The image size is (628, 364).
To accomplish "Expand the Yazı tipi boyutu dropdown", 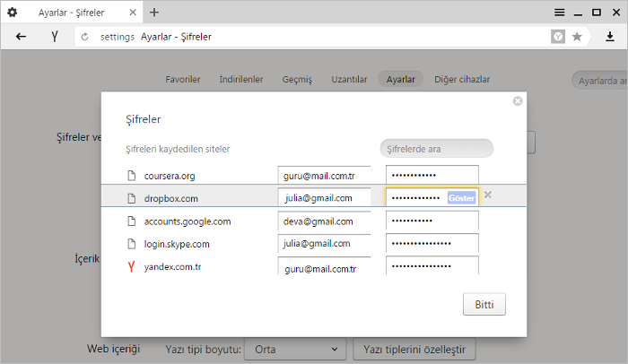I will [x=295, y=349].
